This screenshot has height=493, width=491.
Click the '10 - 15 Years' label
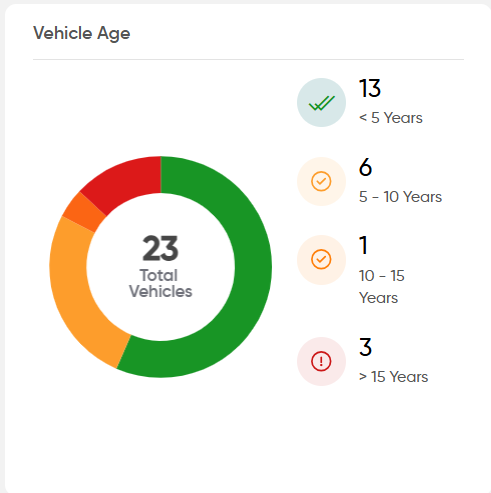pyautogui.click(x=382, y=287)
